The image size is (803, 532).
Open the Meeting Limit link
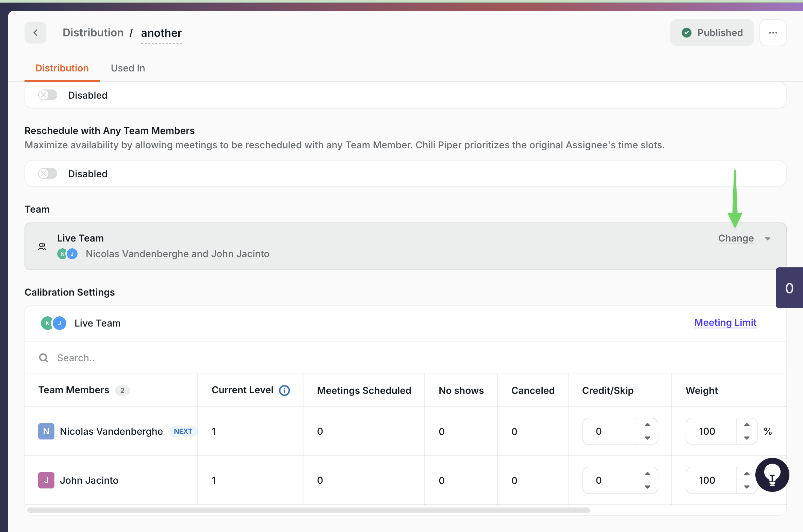725,322
